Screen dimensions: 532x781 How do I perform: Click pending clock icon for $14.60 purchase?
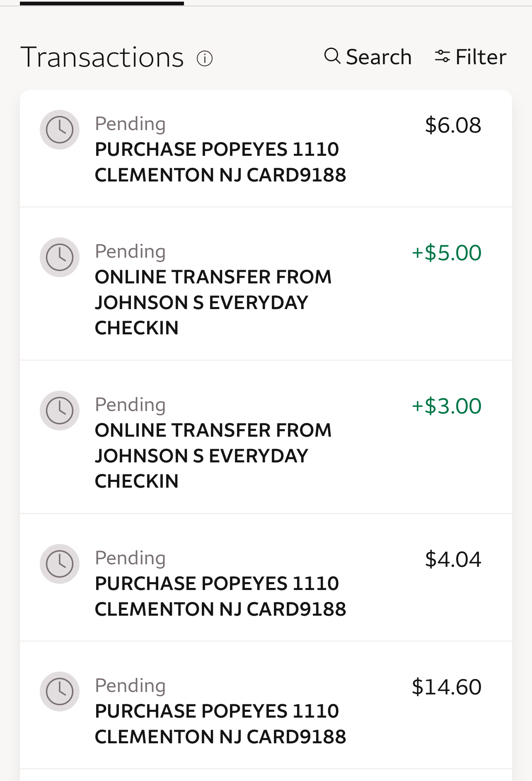coord(60,692)
